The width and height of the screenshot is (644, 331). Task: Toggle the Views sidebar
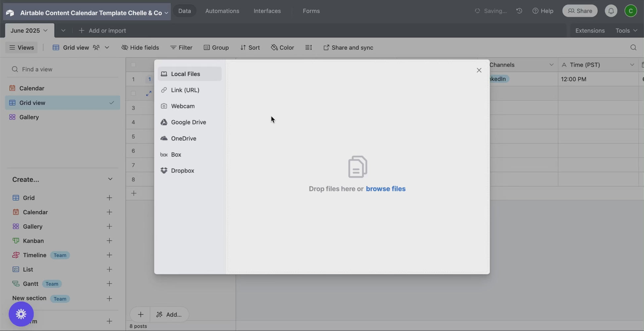tap(22, 48)
